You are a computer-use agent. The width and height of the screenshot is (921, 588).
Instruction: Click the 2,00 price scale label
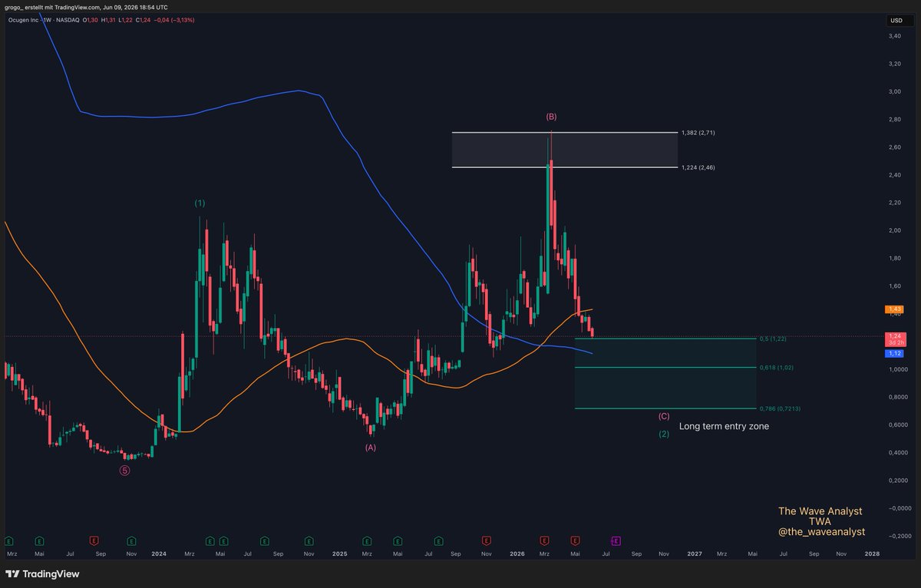point(895,230)
